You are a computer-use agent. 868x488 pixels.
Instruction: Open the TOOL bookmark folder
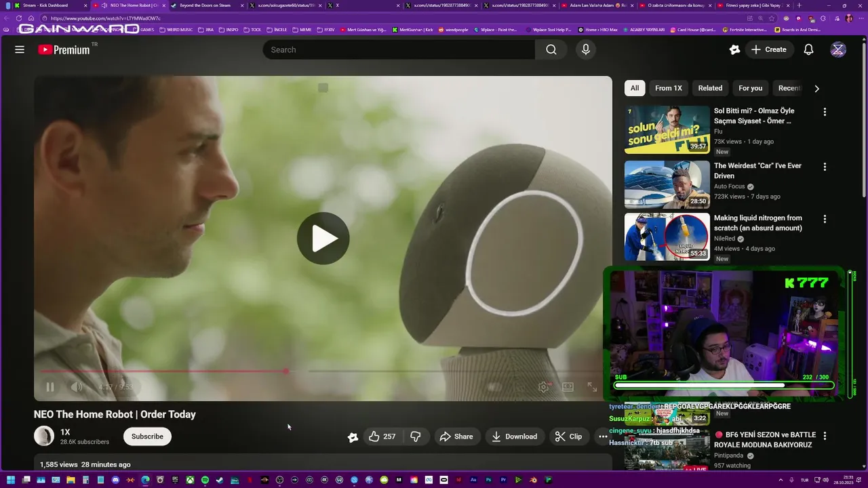[252, 30]
